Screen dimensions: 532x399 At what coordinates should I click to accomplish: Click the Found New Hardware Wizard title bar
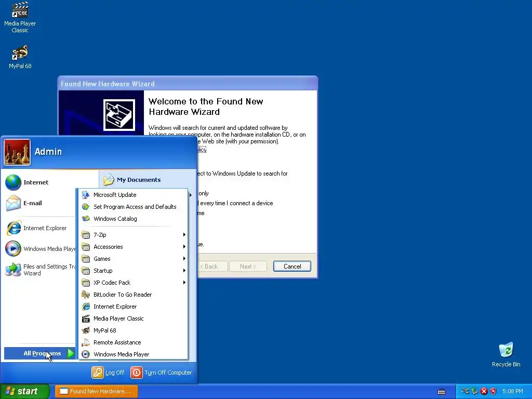[188, 84]
